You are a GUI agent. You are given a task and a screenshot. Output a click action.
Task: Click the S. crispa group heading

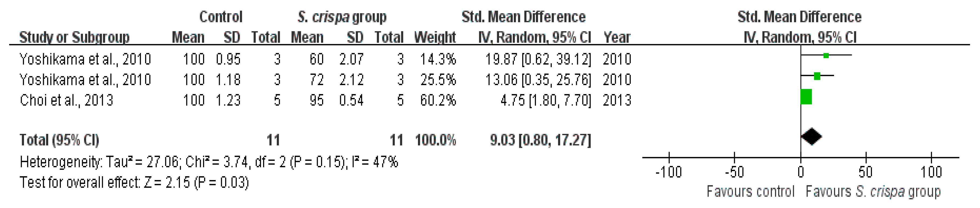(342, 17)
